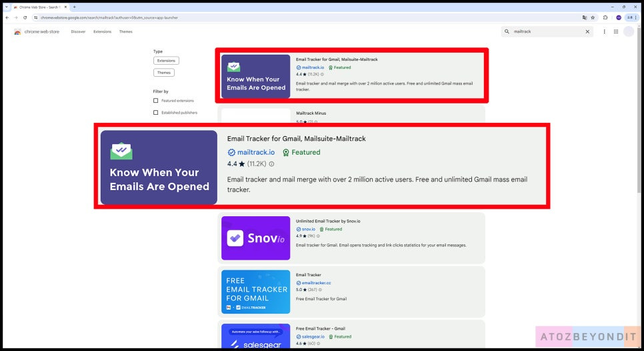Click the Featured badge on salesgear result

(x=339, y=336)
